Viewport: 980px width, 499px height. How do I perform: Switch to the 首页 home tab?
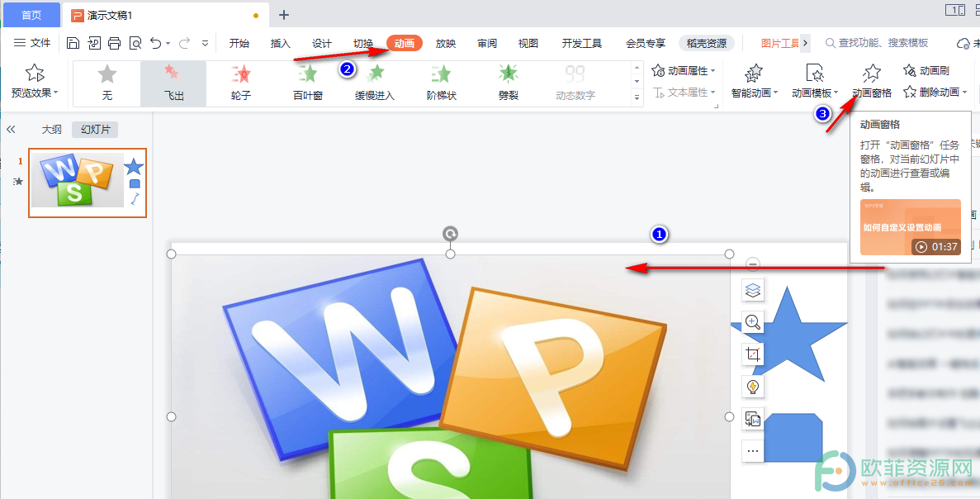point(31,15)
